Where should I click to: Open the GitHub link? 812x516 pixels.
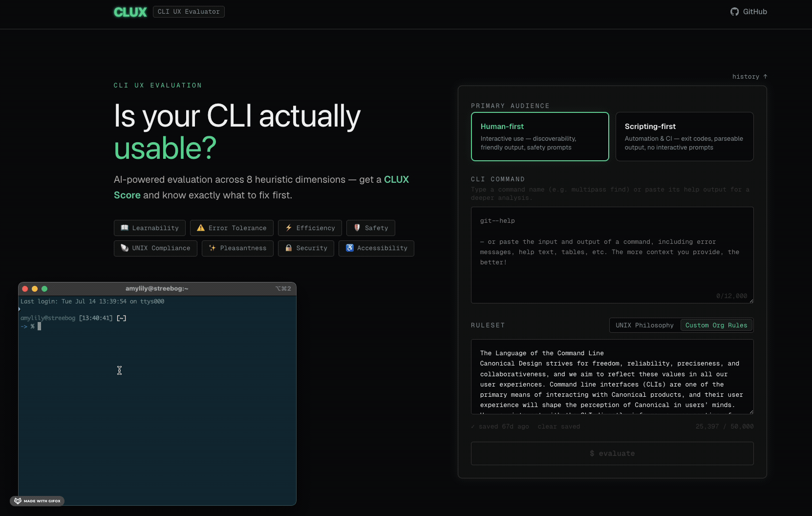[748, 12]
